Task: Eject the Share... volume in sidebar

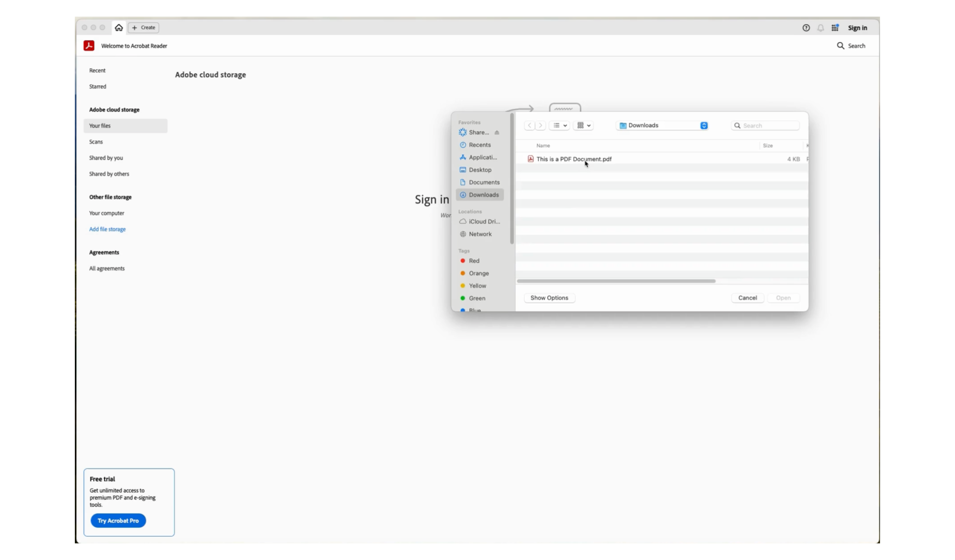Action: point(497,133)
